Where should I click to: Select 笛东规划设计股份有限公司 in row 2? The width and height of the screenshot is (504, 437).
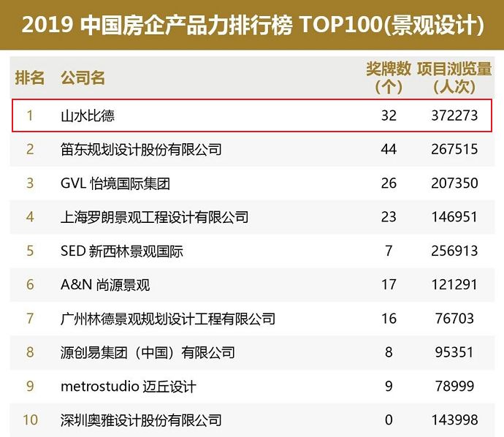(x=141, y=150)
